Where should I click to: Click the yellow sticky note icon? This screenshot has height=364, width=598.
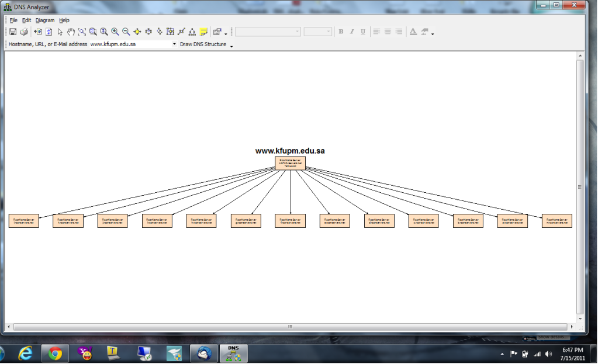point(203,32)
